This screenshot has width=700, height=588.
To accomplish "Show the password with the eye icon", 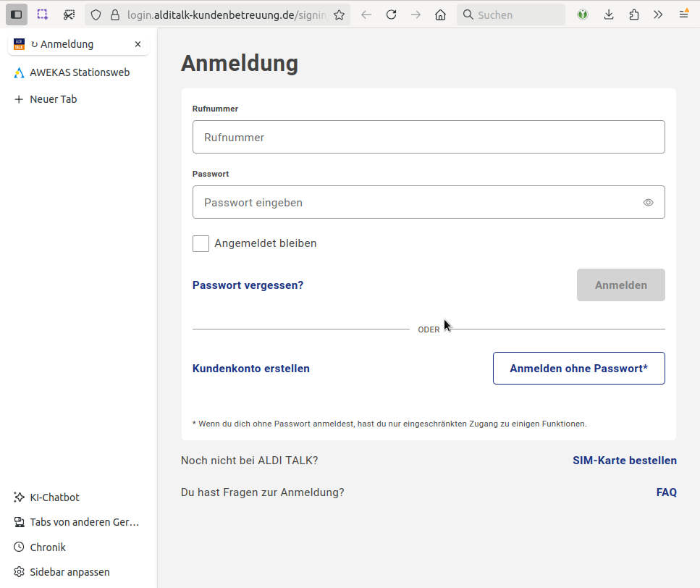I will (648, 203).
